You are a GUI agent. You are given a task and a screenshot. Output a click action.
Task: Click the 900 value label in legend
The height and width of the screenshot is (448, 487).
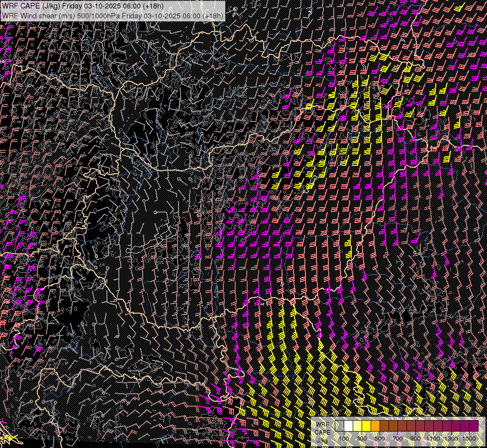point(415,438)
